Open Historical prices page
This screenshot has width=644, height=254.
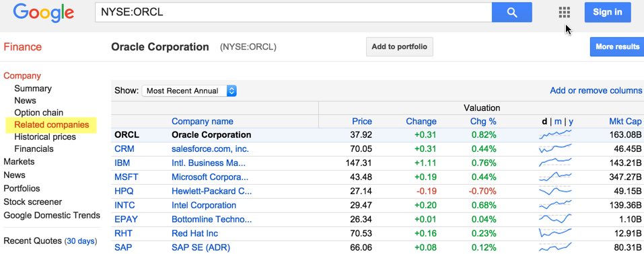coord(45,137)
